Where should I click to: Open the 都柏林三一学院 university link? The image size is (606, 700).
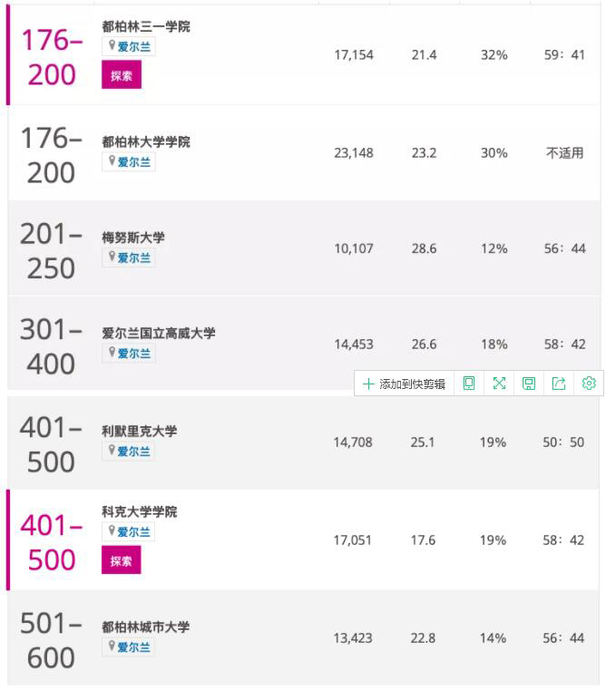pyautogui.click(x=146, y=26)
